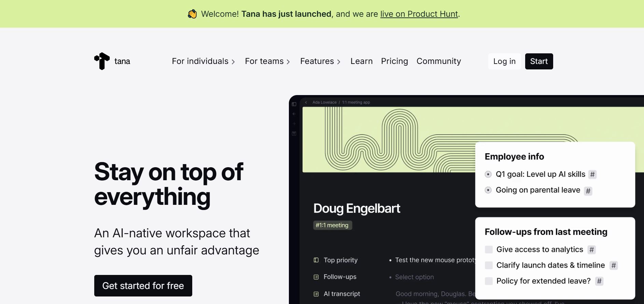644x304 pixels.
Task: Click the Follow-ups field icon
Action: pyautogui.click(x=316, y=277)
